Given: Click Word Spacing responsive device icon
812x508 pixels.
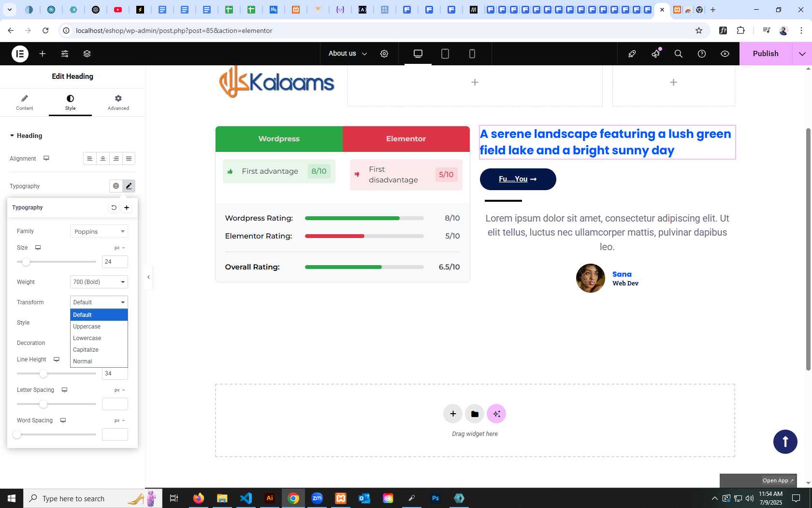Looking at the screenshot, I should pos(63,420).
